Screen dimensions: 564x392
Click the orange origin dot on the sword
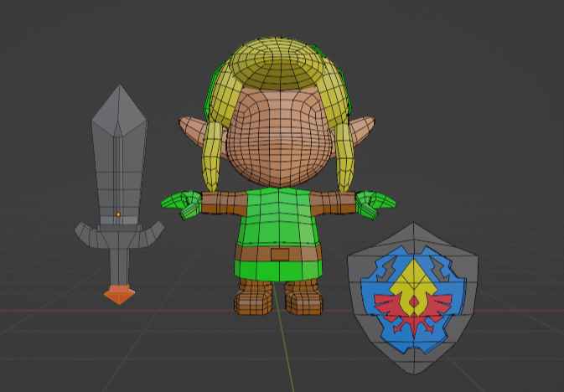[118, 214]
